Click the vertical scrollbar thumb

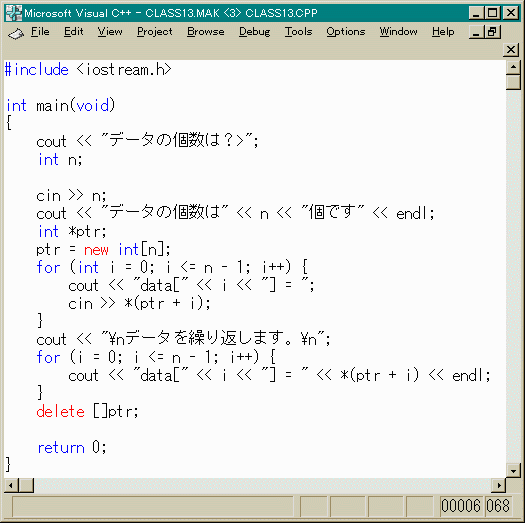click(513, 82)
